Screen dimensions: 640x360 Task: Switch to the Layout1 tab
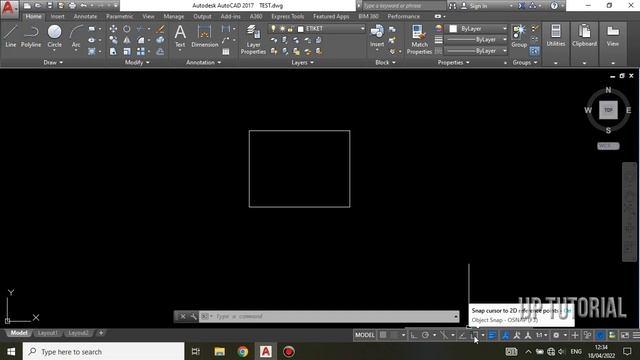tap(47, 333)
